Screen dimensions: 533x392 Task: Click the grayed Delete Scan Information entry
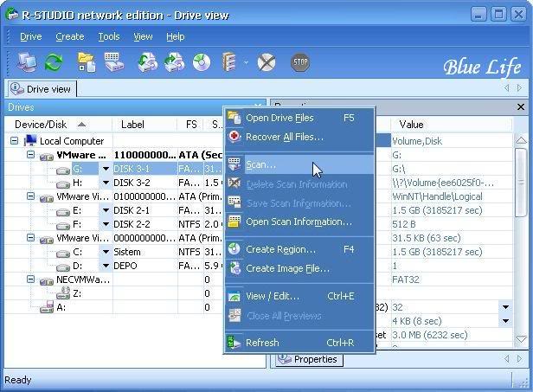[299, 184]
